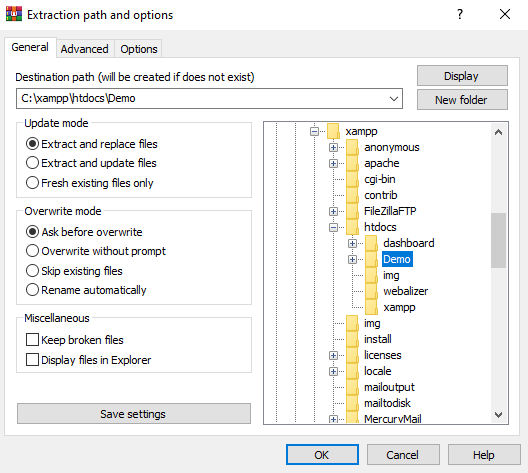Image resolution: width=528 pixels, height=473 pixels.
Task: Click the webalizer folder icon
Action: pyautogui.click(x=371, y=291)
